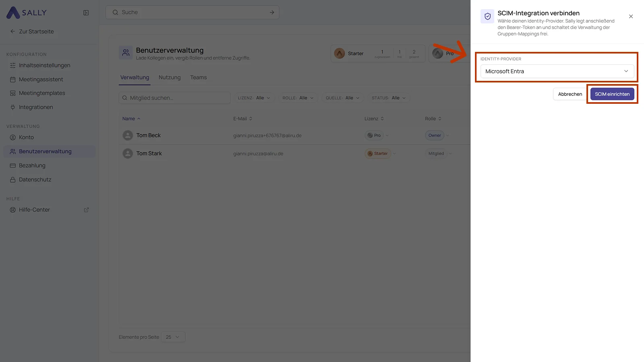Sort by Lizenz column
Screen dimensions: 644x362
[x=374, y=119]
